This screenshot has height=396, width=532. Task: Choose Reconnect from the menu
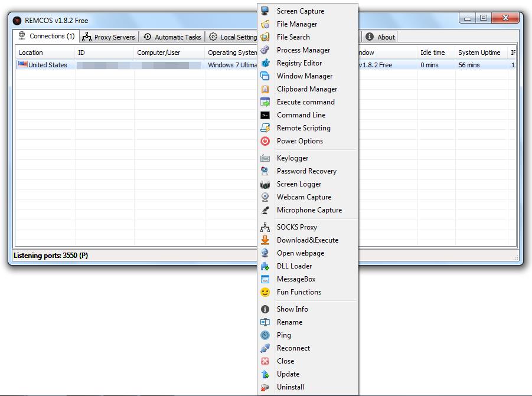[293, 348]
